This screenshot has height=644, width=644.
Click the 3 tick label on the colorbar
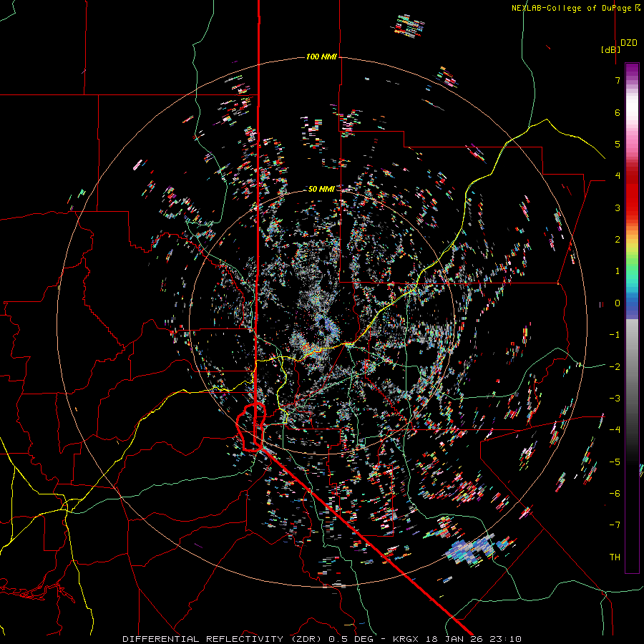pyautogui.click(x=618, y=208)
